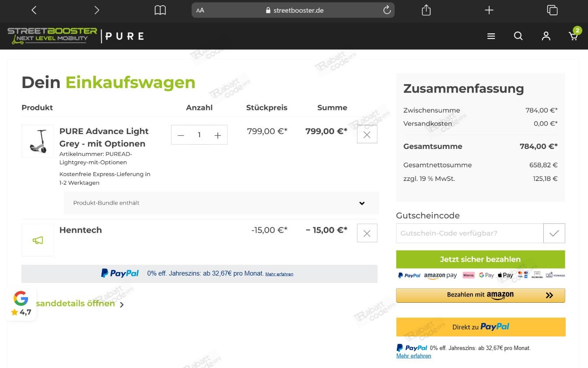
Task: Click the quantity field showing 1
Action: click(x=199, y=135)
